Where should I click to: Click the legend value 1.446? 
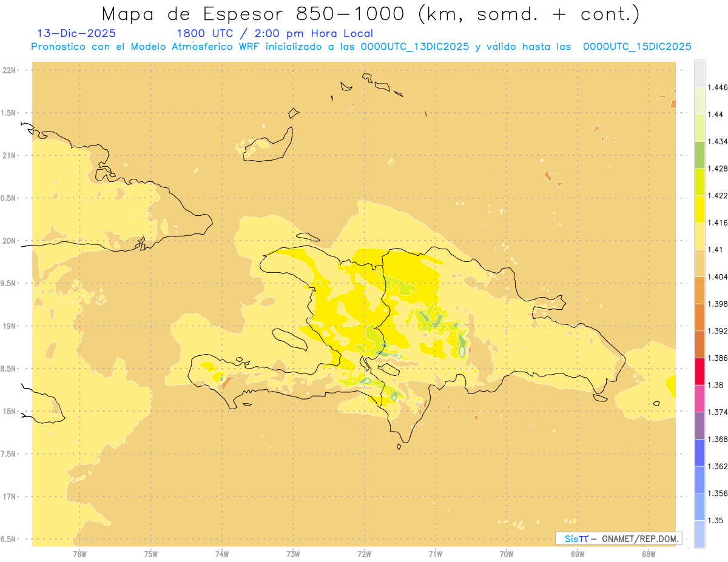coord(719,87)
